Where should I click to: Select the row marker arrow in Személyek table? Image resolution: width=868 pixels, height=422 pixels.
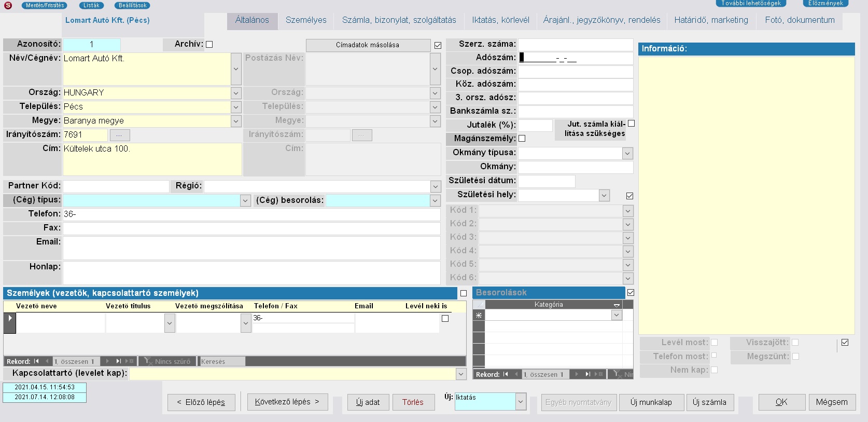coord(10,318)
